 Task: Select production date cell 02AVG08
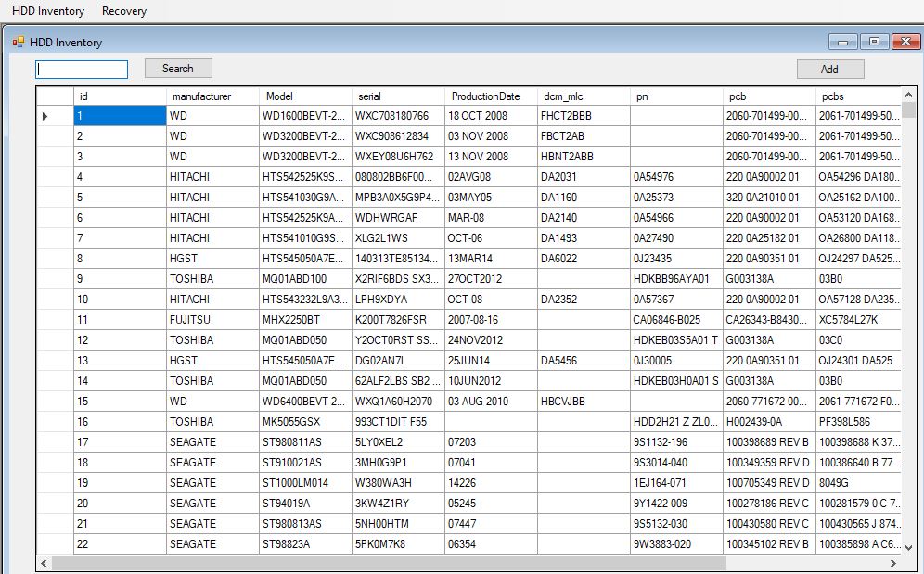[x=491, y=177]
